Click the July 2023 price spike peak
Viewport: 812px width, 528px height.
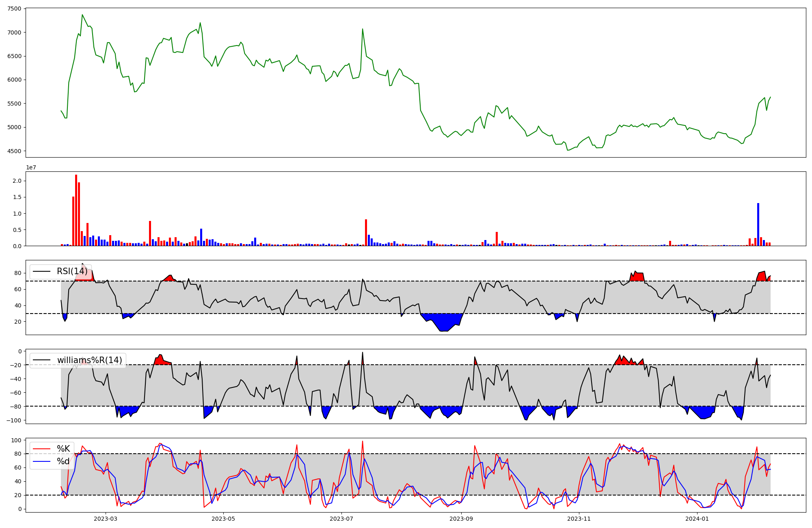click(363, 29)
